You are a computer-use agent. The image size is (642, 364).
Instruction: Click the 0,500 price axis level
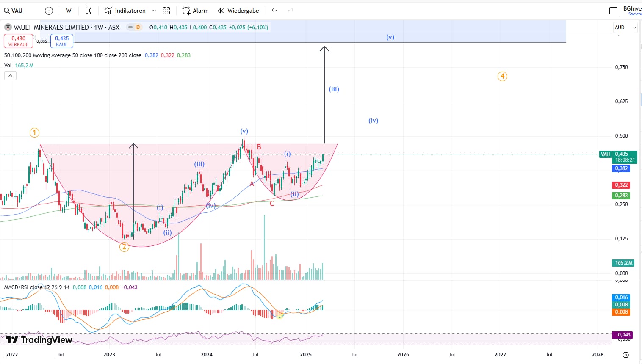pos(621,136)
